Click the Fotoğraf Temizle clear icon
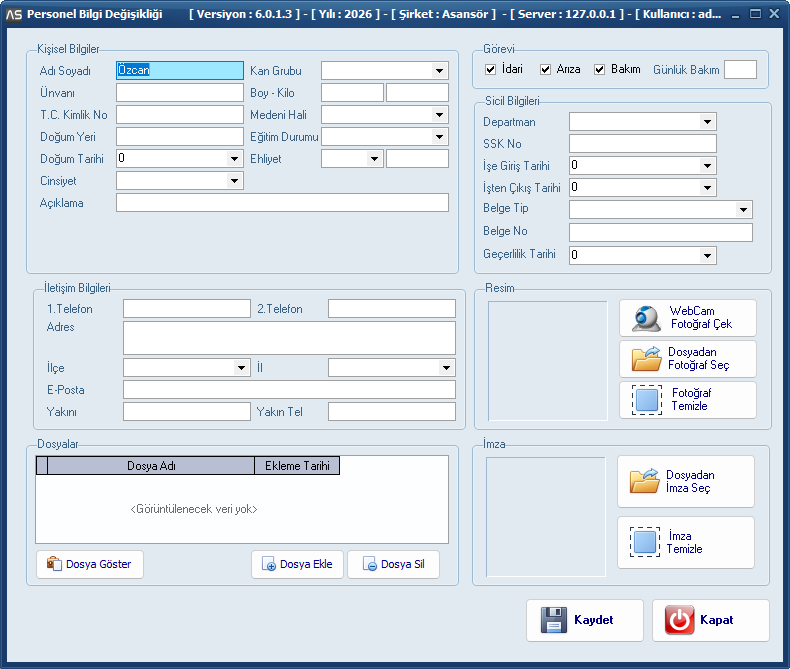790x669 pixels. click(646, 400)
